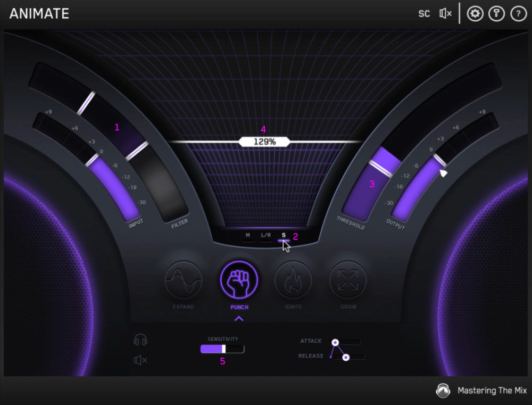Enable the SC sidechain button

(424, 14)
